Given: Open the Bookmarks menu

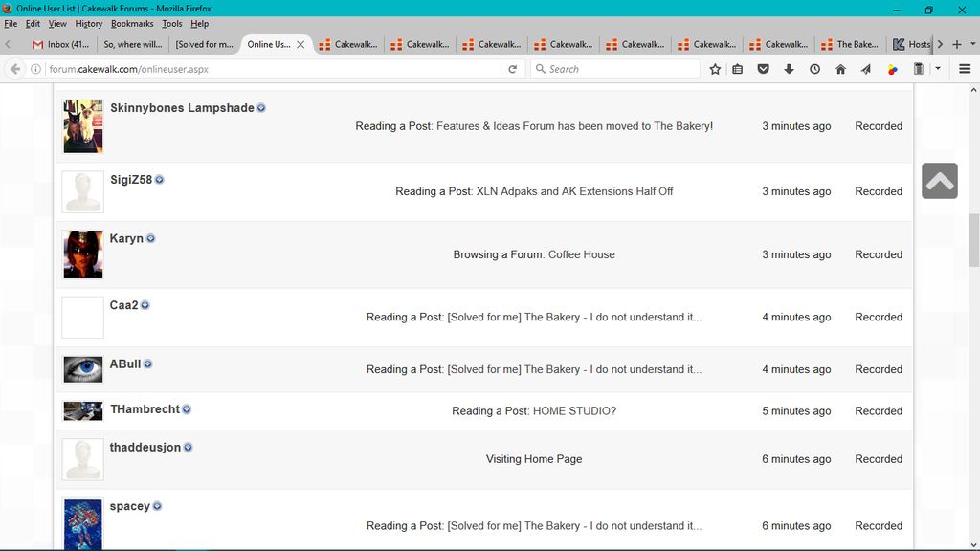Looking at the screenshot, I should pyautogui.click(x=131, y=24).
